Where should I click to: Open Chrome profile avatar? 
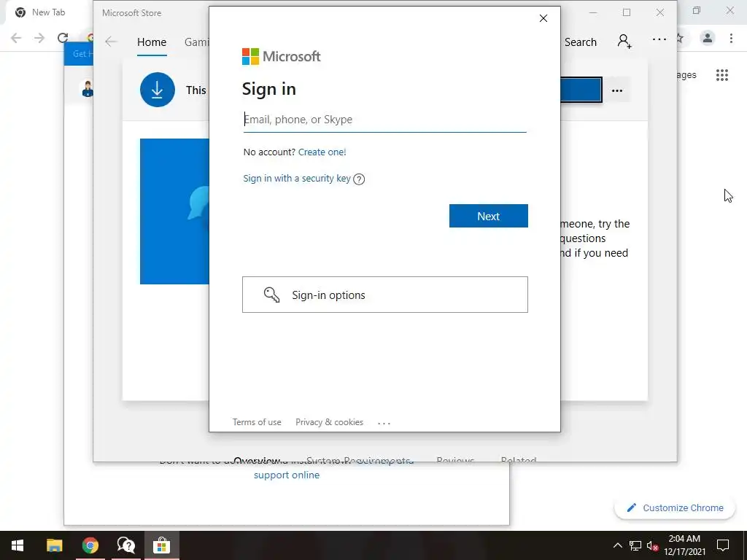(x=708, y=38)
